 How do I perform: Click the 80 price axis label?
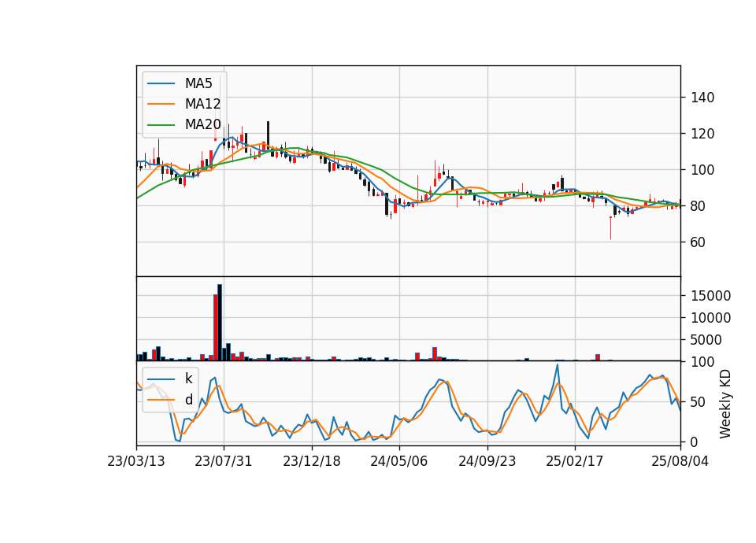pos(698,205)
